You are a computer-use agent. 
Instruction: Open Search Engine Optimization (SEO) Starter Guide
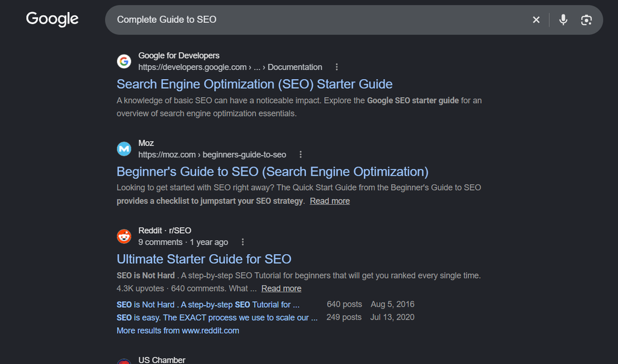(255, 84)
